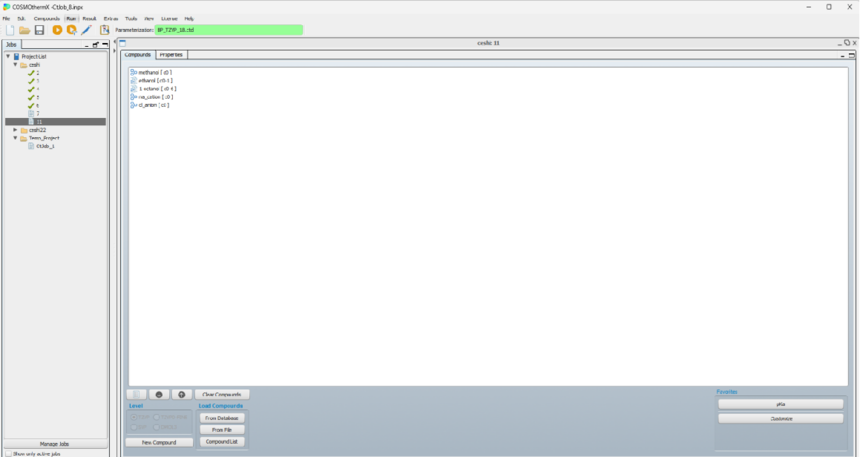This screenshot has width=860, height=457.
Task: Select the SVP level radio button
Action: (x=133, y=427)
